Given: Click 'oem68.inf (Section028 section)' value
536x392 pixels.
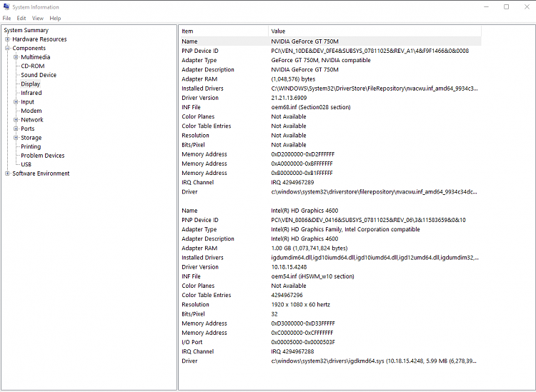Looking at the screenshot, I should click(311, 107).
